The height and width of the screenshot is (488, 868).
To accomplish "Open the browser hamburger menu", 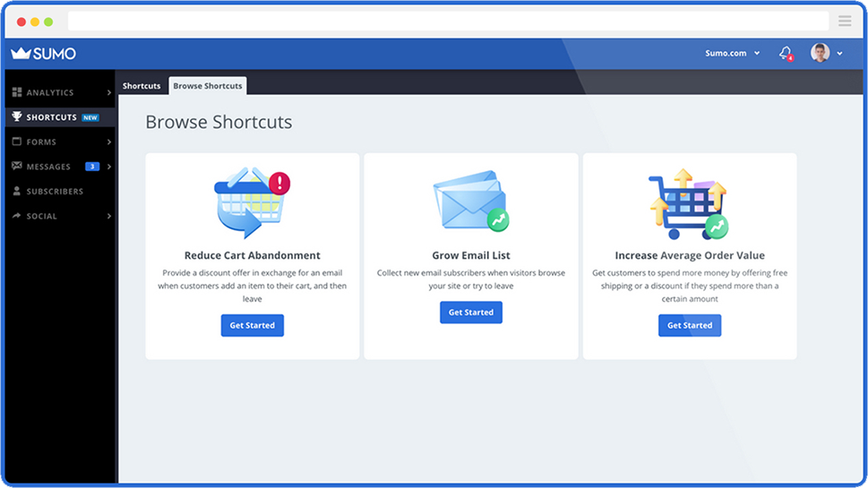I will [x=845, y=21].
